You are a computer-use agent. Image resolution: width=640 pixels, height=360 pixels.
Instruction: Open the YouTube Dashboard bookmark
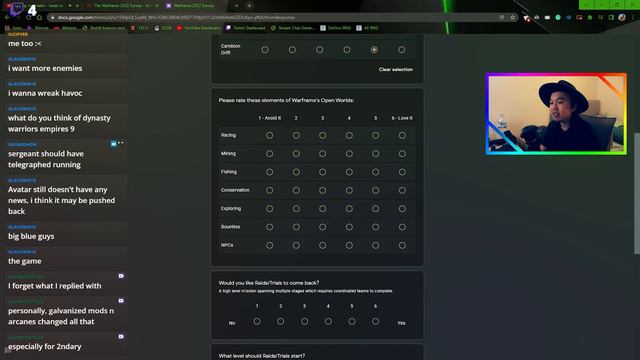point(198,28)
